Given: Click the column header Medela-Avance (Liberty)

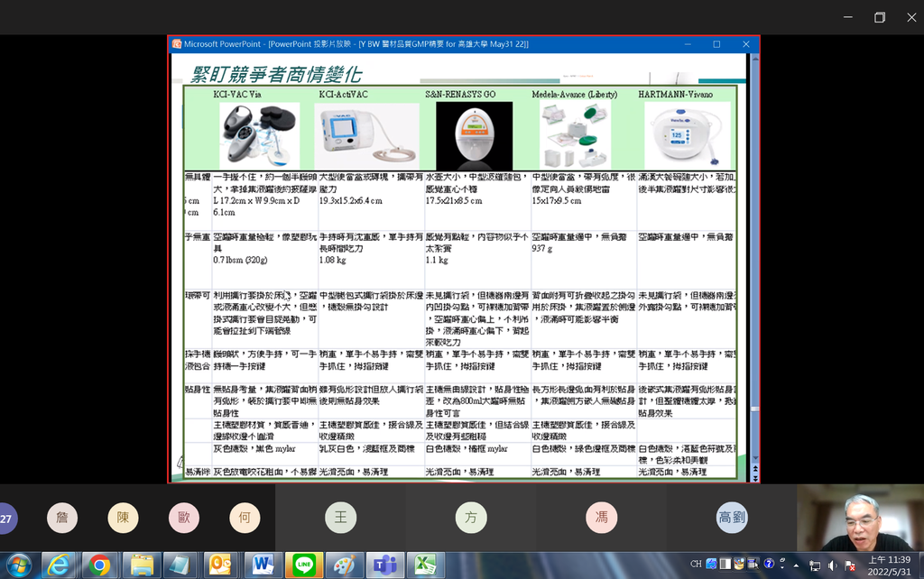Looking at the screenshot, I should pos(574,94).
